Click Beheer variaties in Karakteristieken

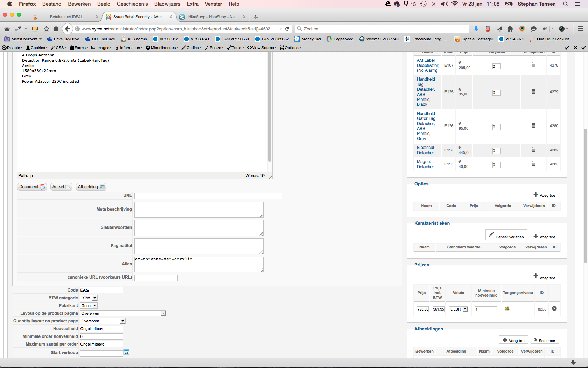506,235
